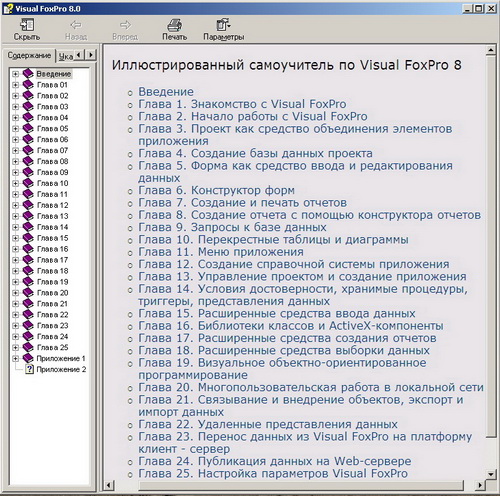Click the book icon beside Глава 24

(x=28, y=336)
